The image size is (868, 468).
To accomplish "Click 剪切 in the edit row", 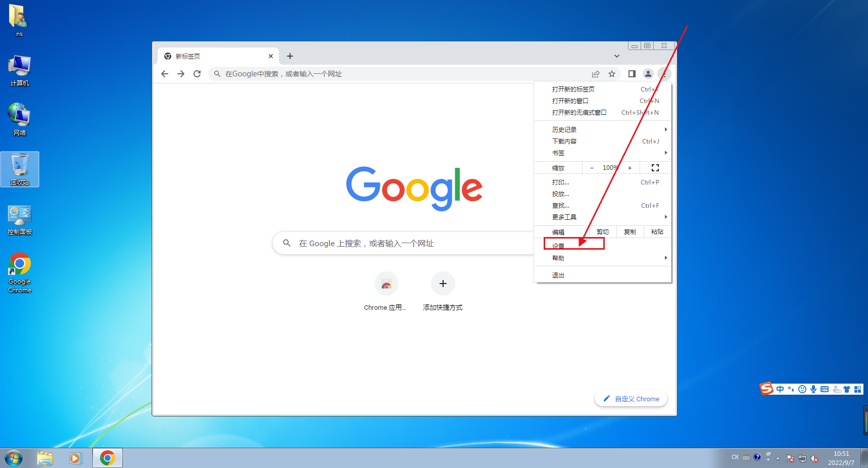I will [x=603, y=232].
